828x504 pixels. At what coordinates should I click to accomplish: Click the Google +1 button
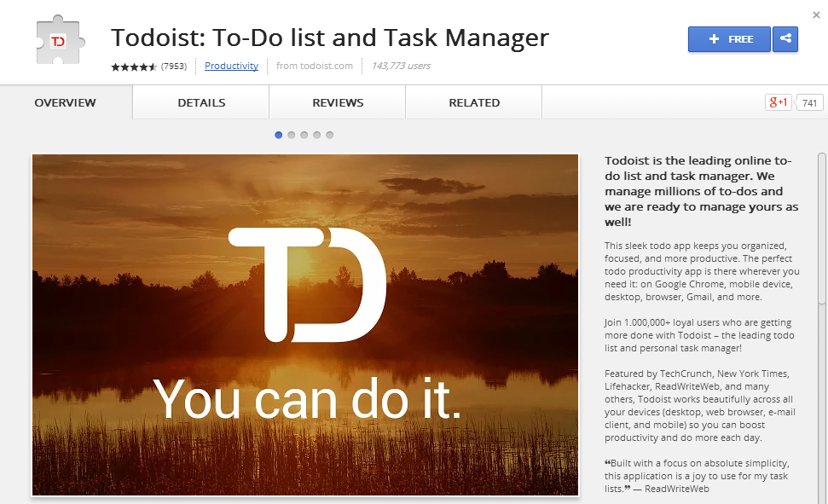pyautogui.click(x=779, y=102)
